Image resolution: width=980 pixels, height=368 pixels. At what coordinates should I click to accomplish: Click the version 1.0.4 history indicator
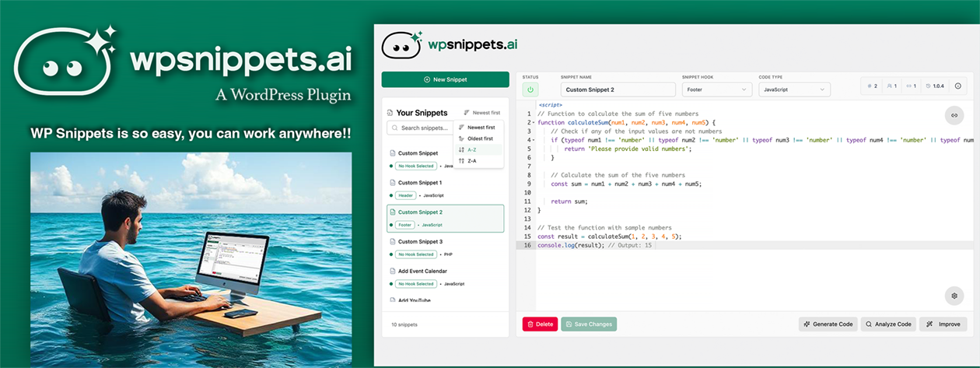[x=936, y=86]
